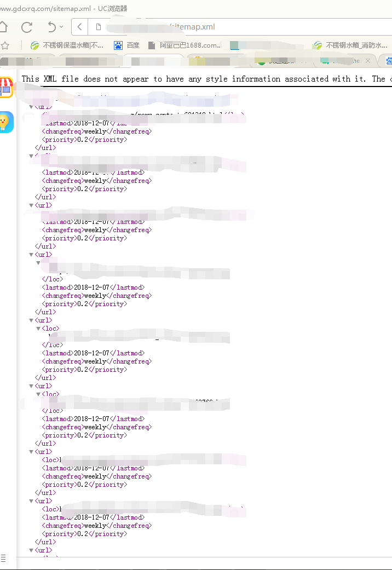The image size is (392, 570).
Task: Open the 百度 bookmark
Action: coord(126,45)
